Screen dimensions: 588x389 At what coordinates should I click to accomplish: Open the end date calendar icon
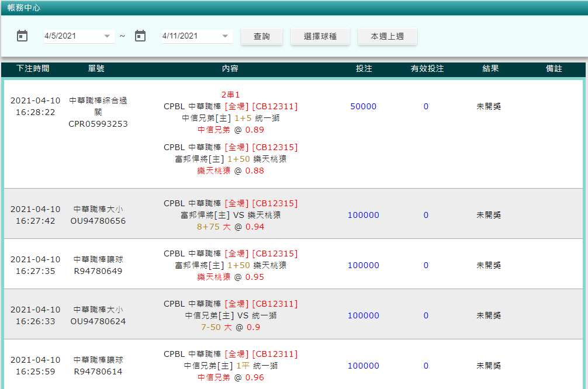140,36
